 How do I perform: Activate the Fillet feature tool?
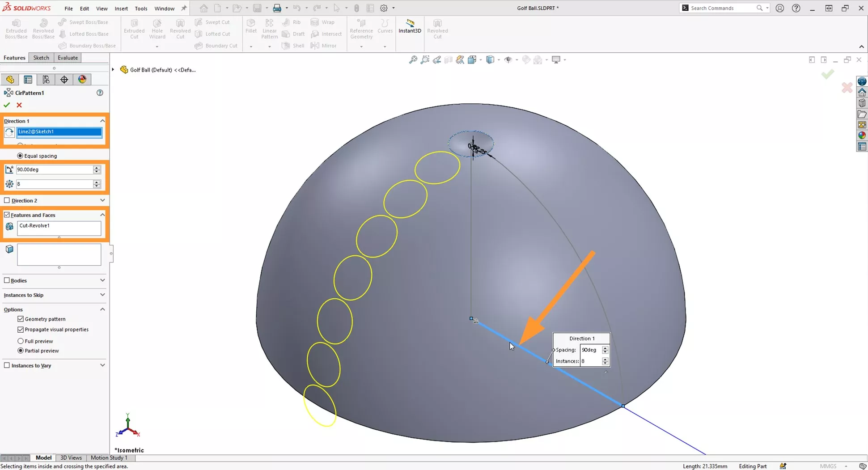pyautogui.click(x=251, y=28)
